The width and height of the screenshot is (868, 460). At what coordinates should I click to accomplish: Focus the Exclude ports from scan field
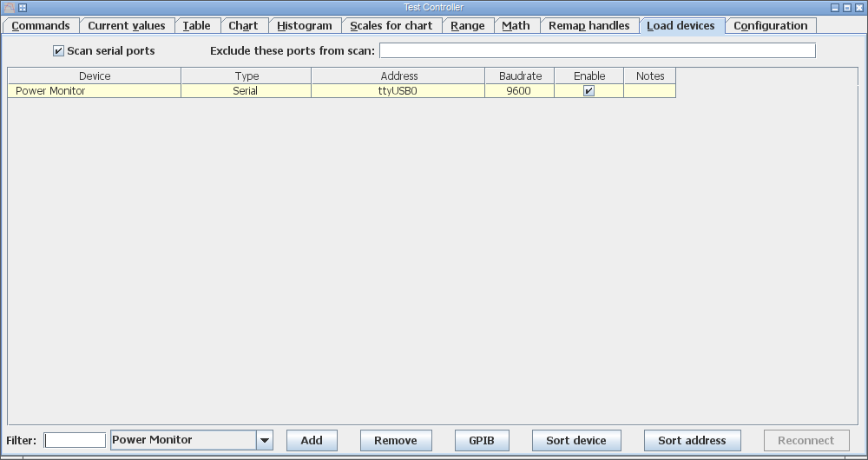[597, 50]
